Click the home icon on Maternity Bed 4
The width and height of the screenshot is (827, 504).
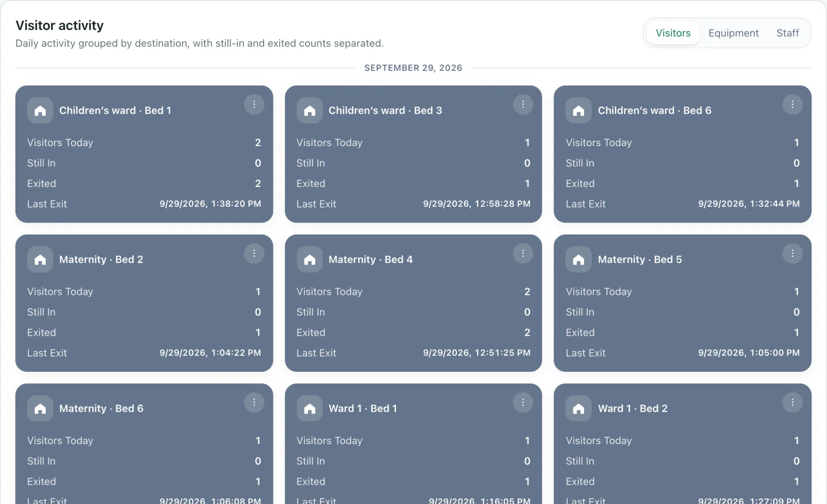(310, 260)
